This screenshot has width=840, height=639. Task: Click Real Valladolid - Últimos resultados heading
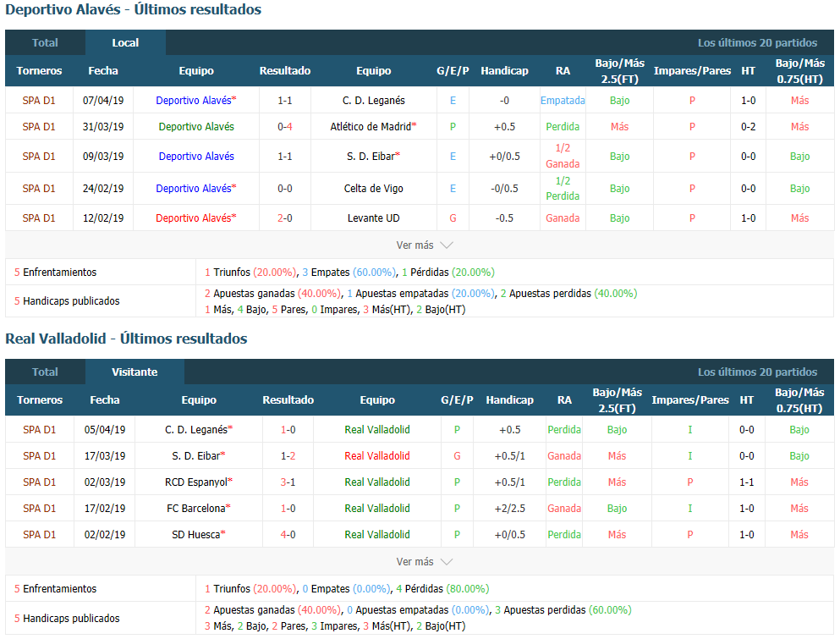pyautogui.click(x=126, y=339)
